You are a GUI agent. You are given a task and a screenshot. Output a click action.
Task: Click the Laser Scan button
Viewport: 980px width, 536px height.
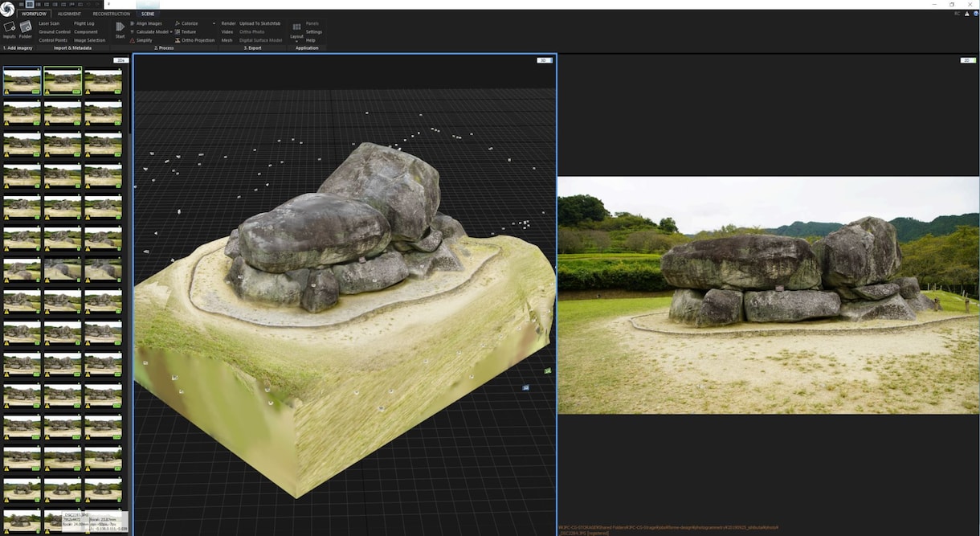(49, 23)
